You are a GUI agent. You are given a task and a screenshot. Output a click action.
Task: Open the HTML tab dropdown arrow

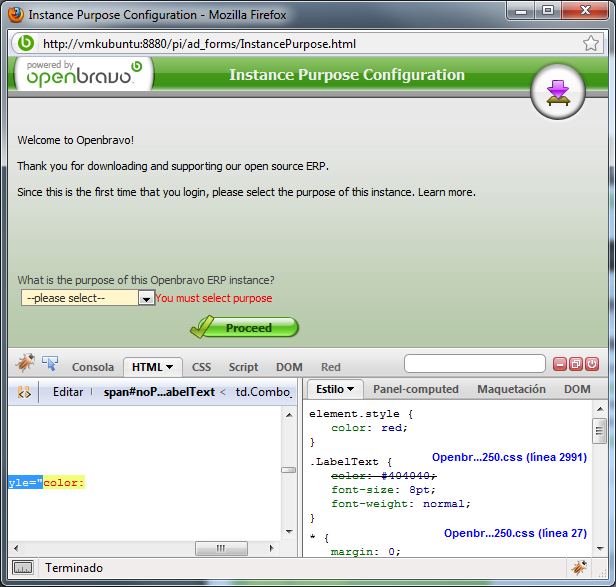coord(169,367)
